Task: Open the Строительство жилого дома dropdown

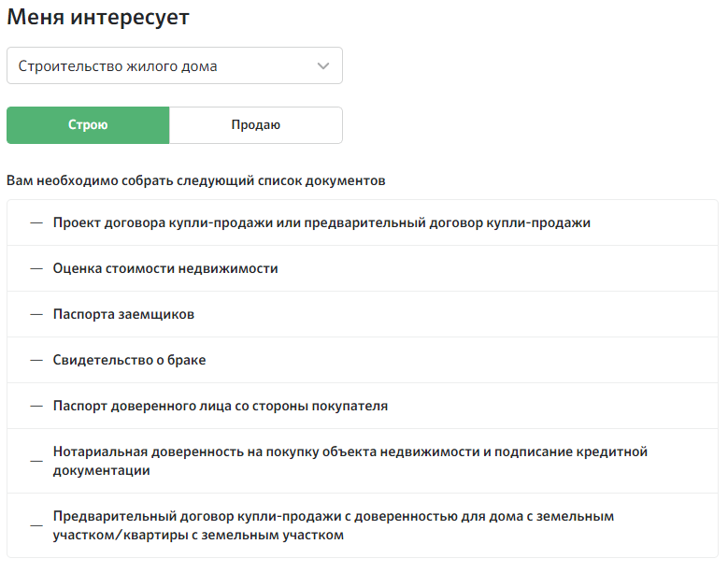Action: tap(175, 65)
